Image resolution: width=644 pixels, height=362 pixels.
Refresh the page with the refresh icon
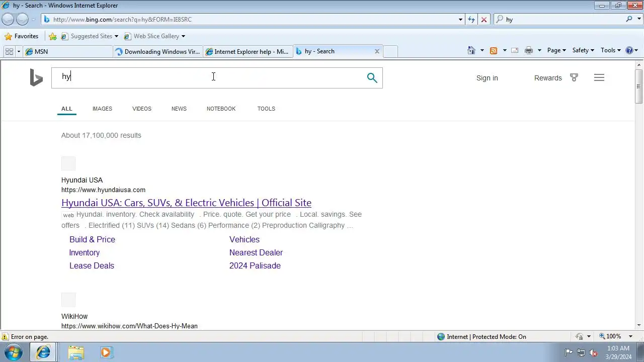(471, 19)
